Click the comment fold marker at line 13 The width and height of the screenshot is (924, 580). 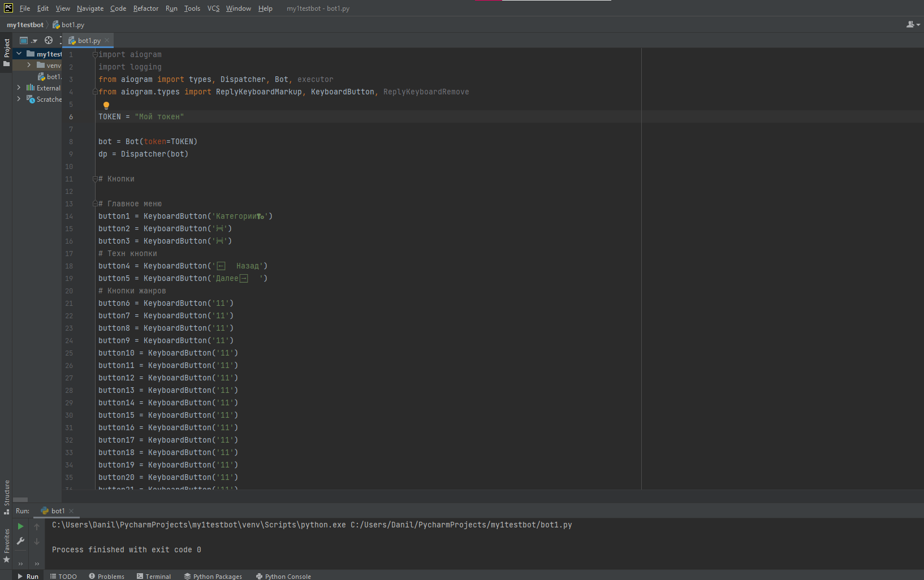coord(95,204)
